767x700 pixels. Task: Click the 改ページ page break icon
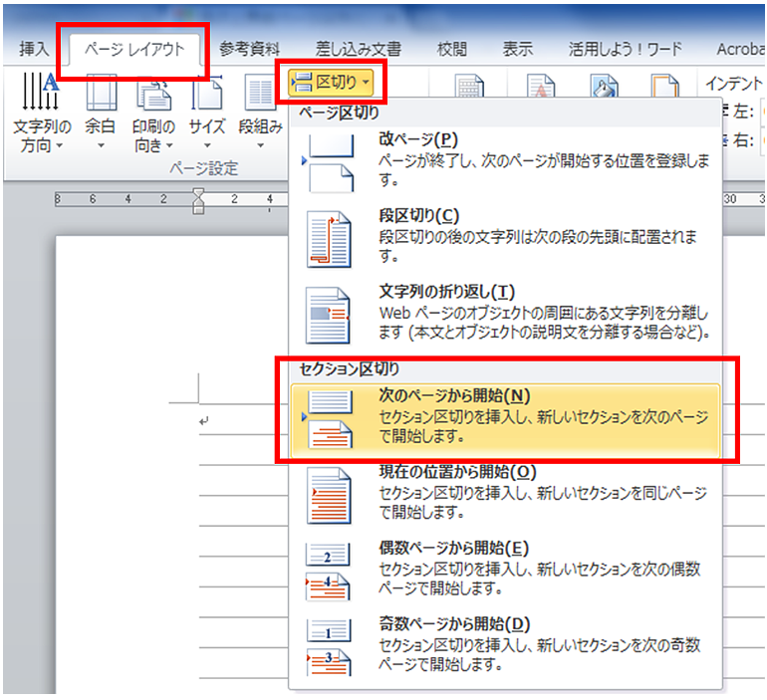tap(331, 162)
